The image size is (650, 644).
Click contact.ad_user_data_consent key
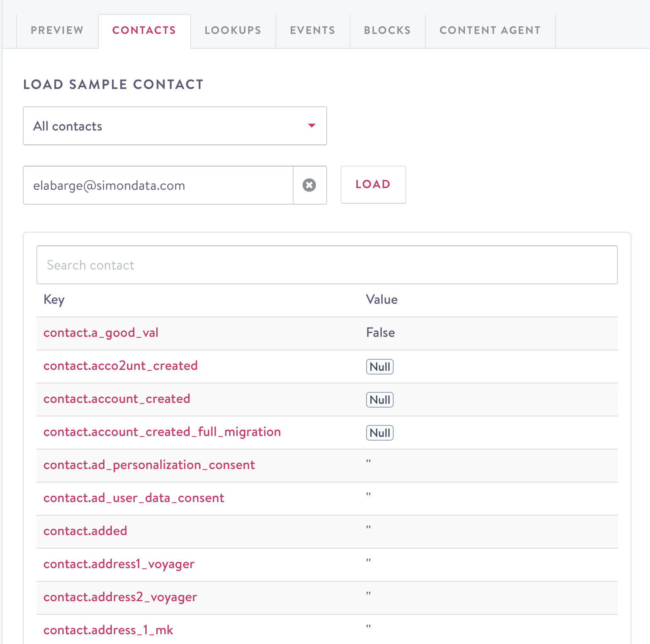click(134, 498)
